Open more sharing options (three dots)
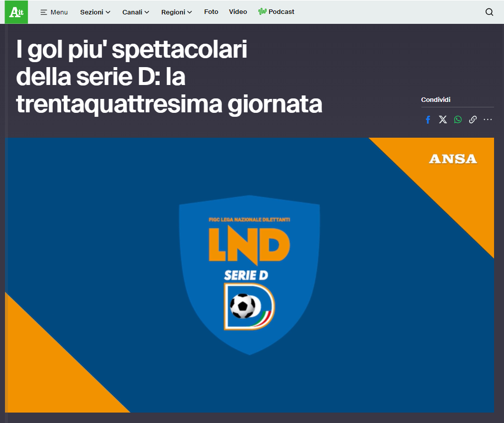 [488, 120]
